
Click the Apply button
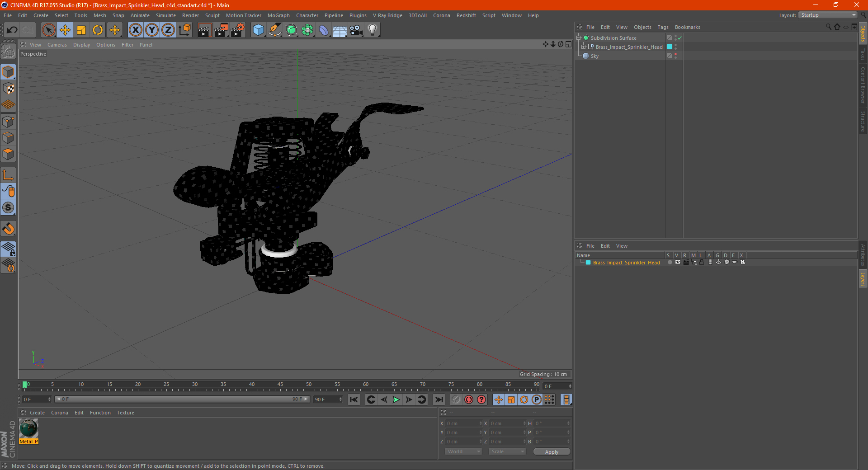click(552, 452)
